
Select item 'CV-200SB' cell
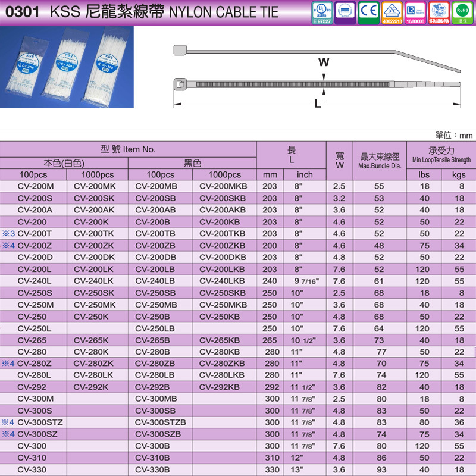tap(155, 198)
